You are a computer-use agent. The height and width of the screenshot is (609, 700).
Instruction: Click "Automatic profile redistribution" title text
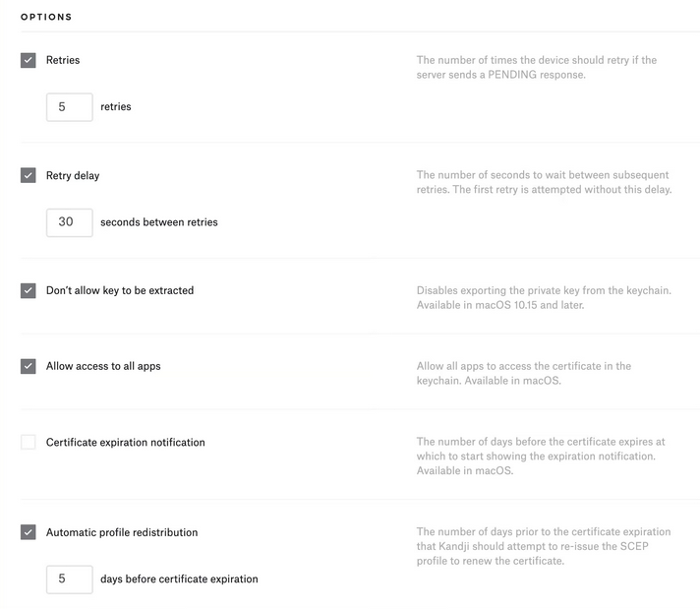coord(122,532)
